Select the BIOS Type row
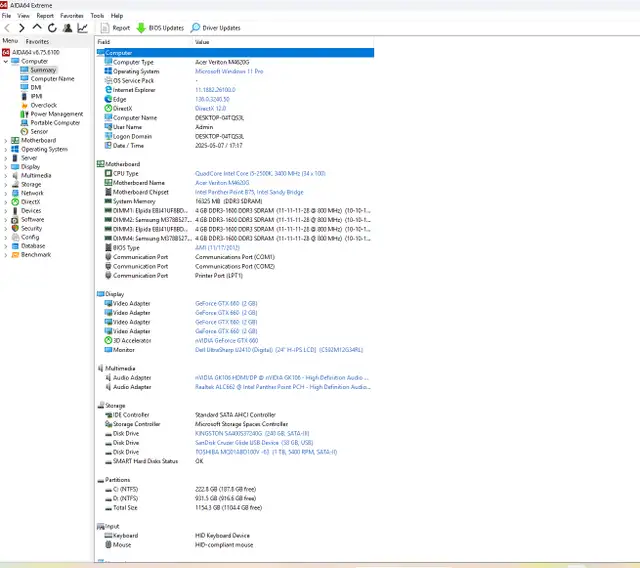 tap(235, 248)
